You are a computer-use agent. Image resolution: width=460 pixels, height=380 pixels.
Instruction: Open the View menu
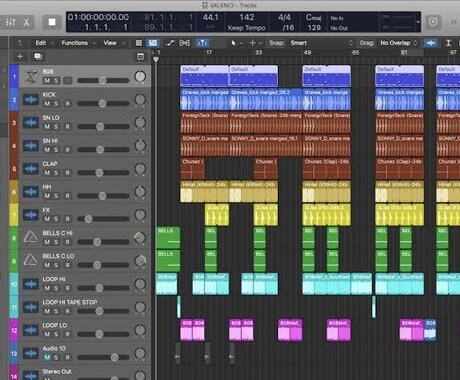coord(114,43)
